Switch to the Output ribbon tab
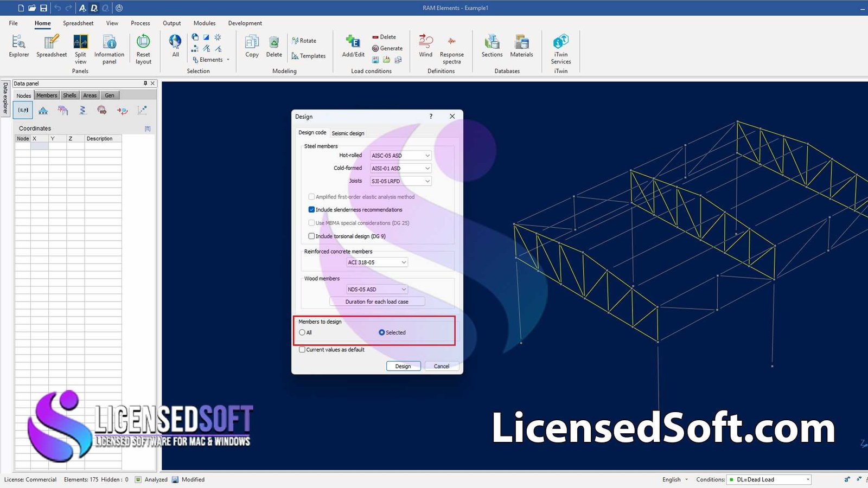This screenshot has width=868, height=488. (x=172, y=23)
